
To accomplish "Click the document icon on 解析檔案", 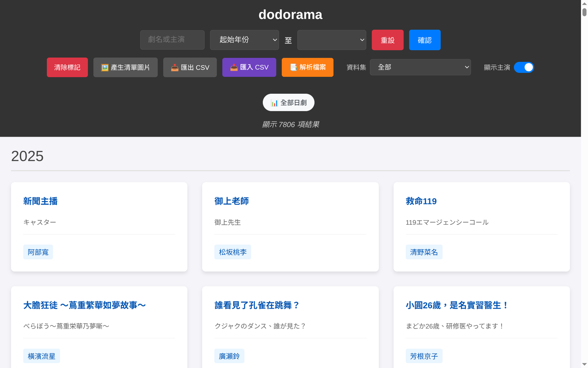I will pyautogui.click(x=293, y=68).
